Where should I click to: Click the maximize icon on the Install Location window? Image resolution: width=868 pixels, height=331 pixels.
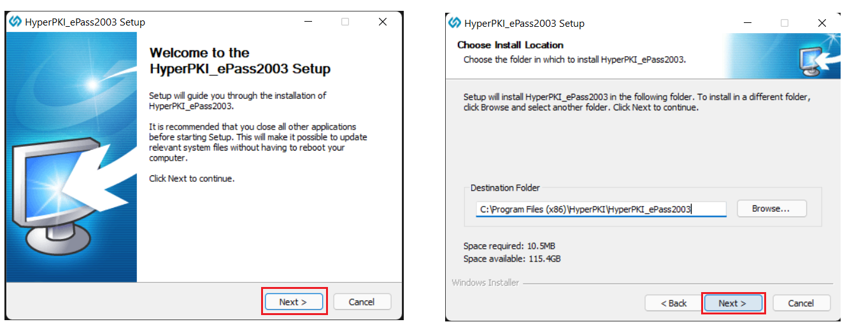tap(785, 23)
